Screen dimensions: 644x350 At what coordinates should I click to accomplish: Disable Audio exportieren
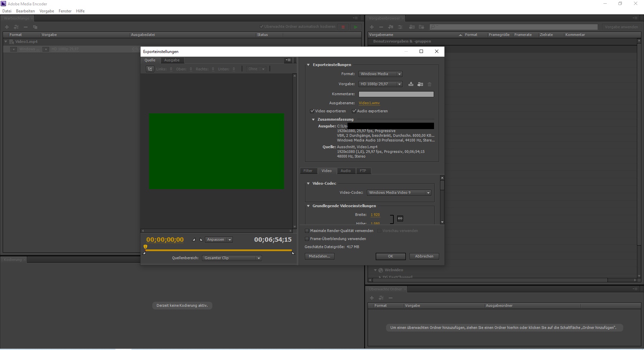(x=355, y=111)
